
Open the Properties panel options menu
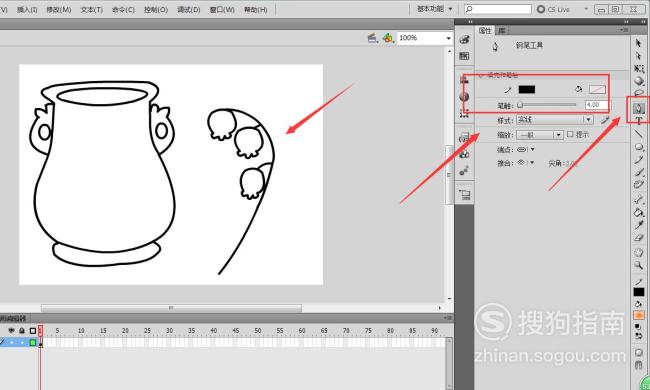tap(623, 30)
